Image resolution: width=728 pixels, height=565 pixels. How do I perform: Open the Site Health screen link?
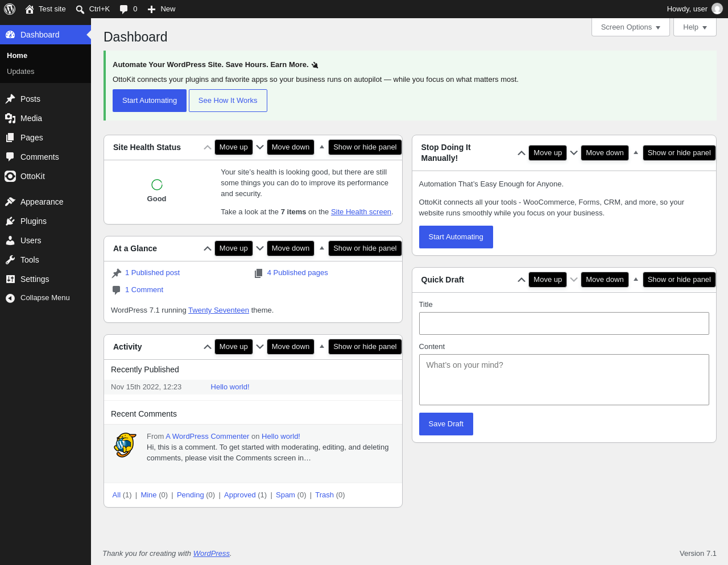(x=361, y=212)
